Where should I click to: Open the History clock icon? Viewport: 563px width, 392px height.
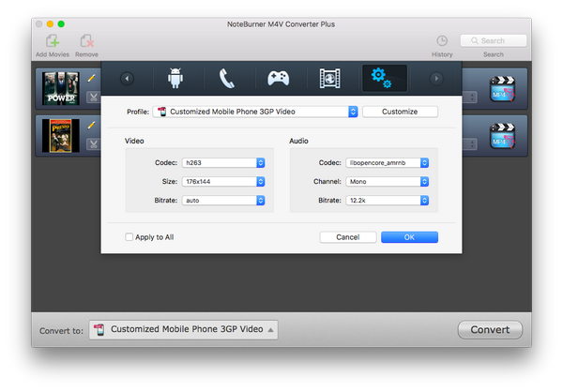click(442, 41)
